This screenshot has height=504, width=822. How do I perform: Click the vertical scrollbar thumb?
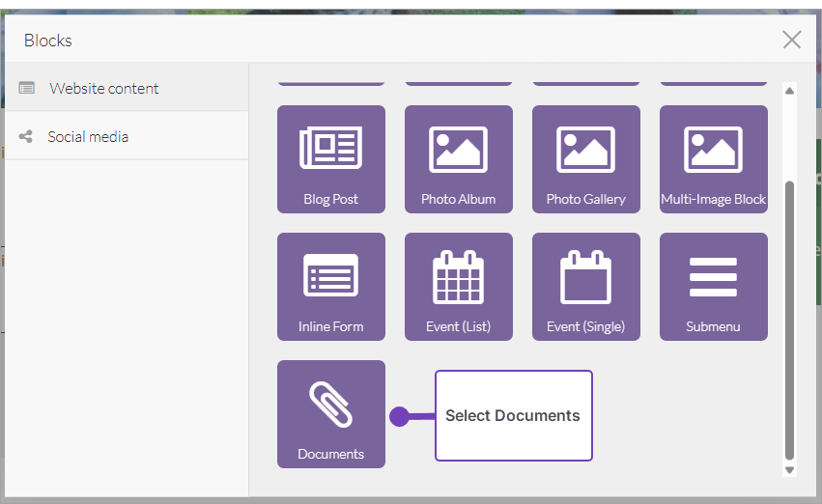[789, 319]
